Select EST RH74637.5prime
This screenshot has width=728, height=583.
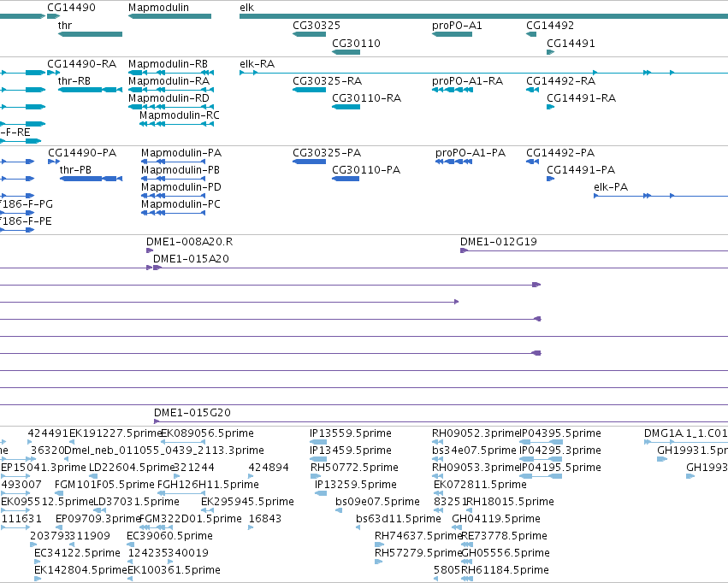(x=418, y=536)
